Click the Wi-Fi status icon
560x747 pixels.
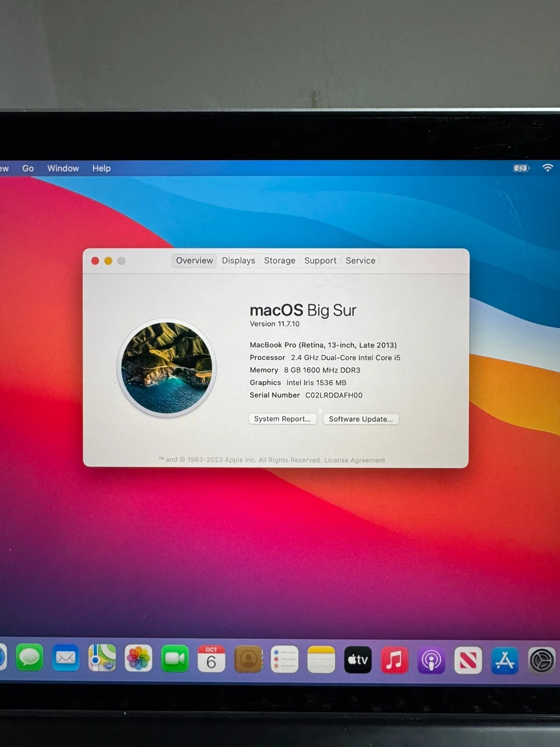point(548,168)
